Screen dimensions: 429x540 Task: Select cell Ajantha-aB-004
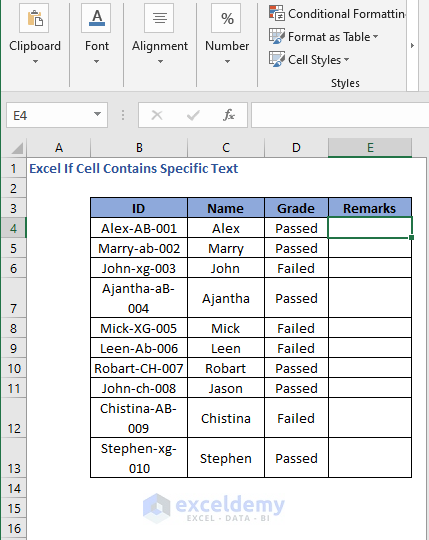pos(139,298)
